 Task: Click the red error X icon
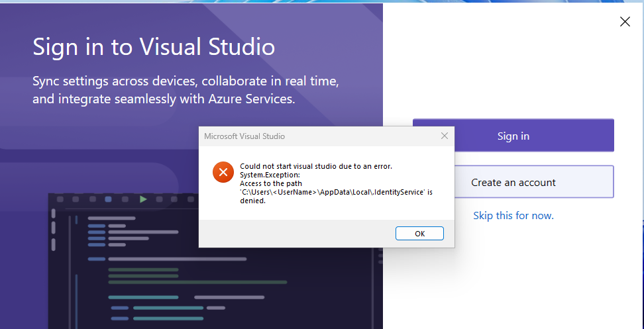click(x=223, y=172)
